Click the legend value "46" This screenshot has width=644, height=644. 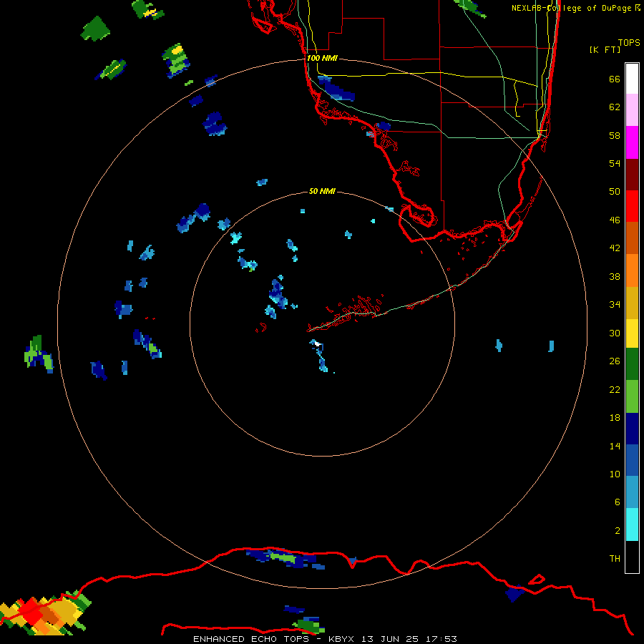pos(615,220)
